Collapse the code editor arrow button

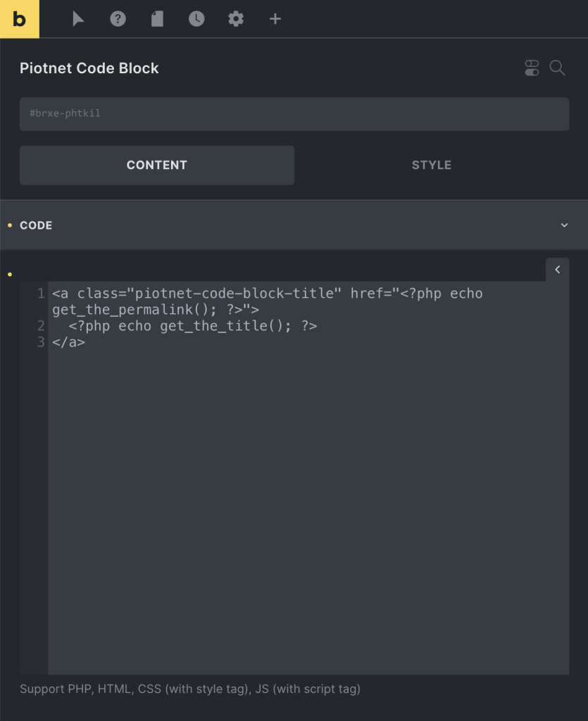(x=557, y=270)
